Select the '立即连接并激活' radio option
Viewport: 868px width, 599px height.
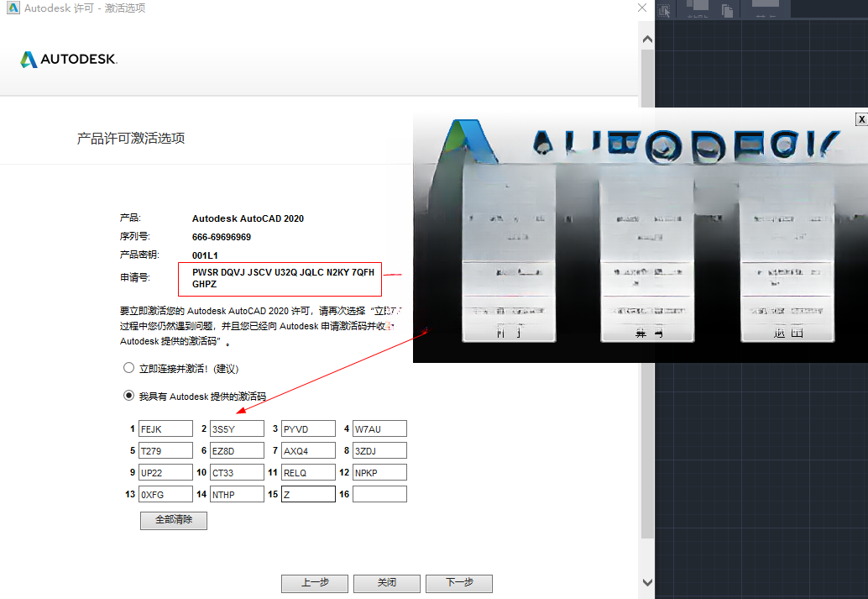pos(129,368)
